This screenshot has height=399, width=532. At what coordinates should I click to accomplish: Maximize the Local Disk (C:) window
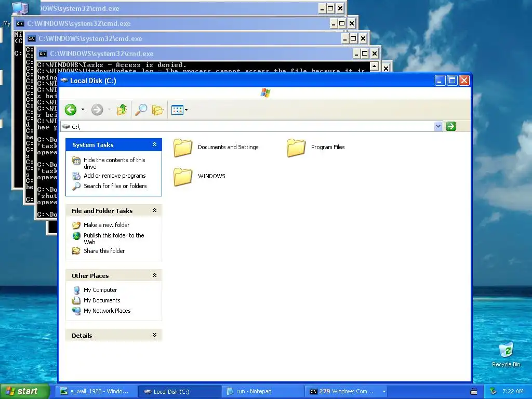point(452,81)
